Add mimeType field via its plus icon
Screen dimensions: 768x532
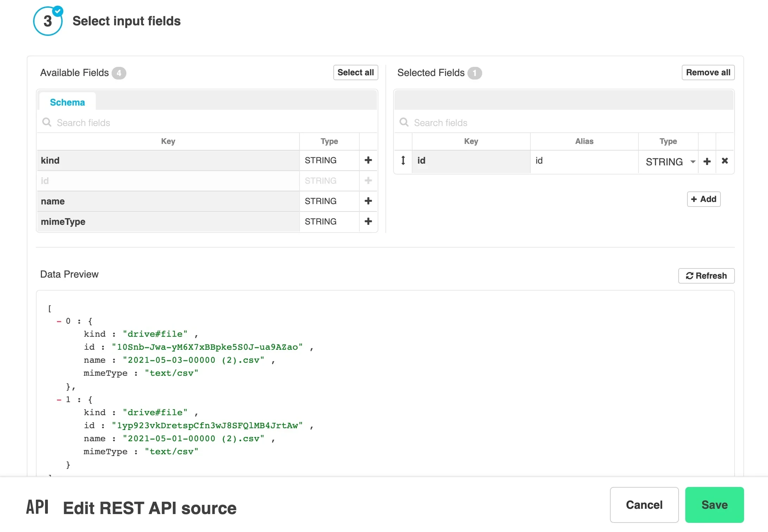tap(368, 222)
